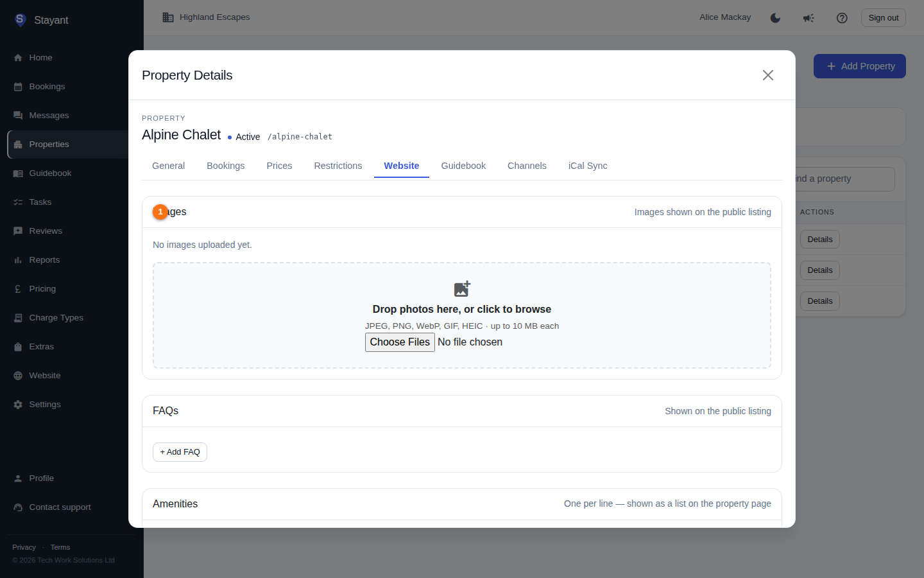The image size is (924, 578).
Task: Click the Choose Files button
Action: 400,342
